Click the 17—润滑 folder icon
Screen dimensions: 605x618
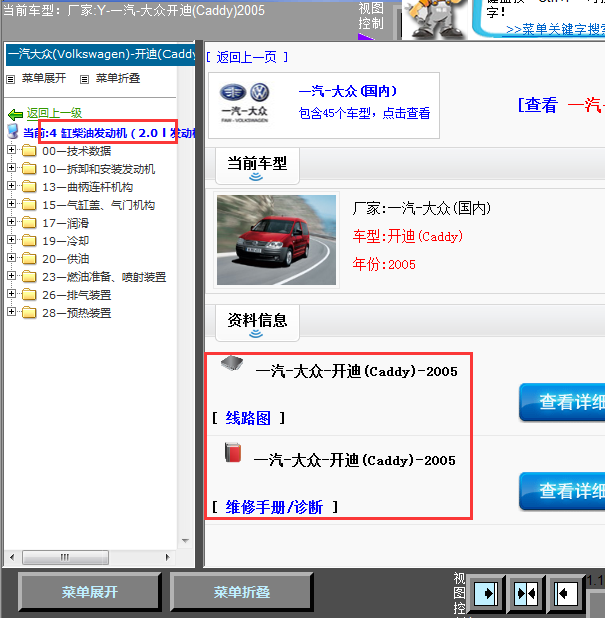pos(29,223)
